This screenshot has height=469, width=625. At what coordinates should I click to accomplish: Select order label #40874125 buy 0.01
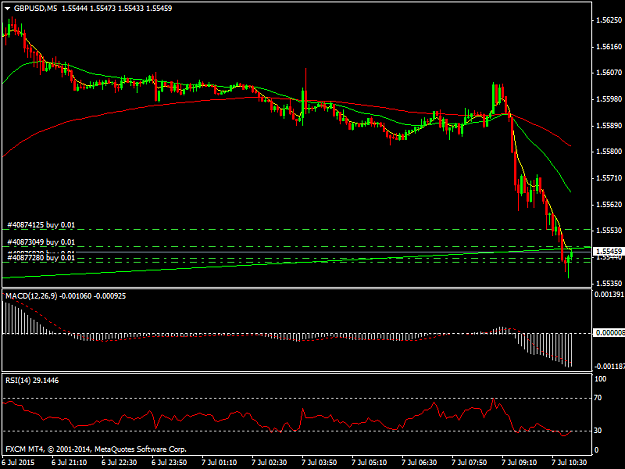(x=41, y=225)
